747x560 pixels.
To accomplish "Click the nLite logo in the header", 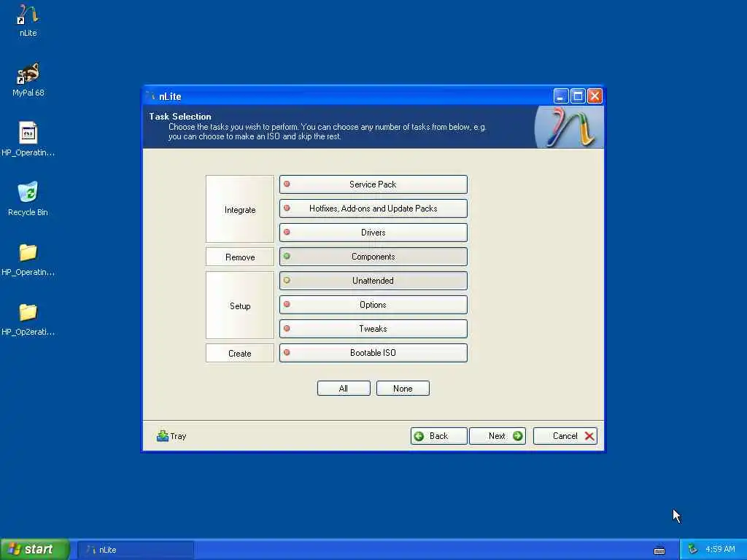I will click(x=569, y=127).
